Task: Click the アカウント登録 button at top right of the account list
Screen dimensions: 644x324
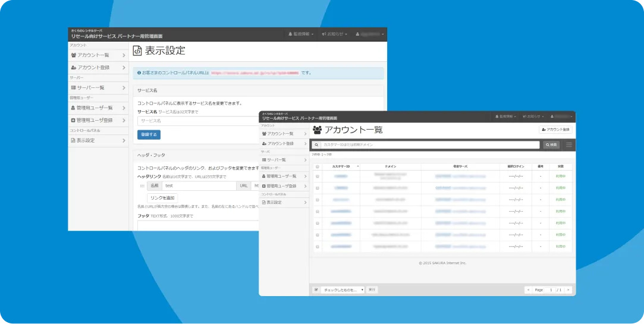Action: pyautogui.click(x=555, y=129)
